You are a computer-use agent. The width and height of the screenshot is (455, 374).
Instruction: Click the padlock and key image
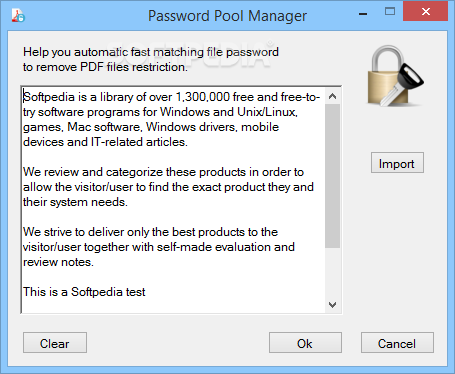pyautogui.click(x=396, y=76)
